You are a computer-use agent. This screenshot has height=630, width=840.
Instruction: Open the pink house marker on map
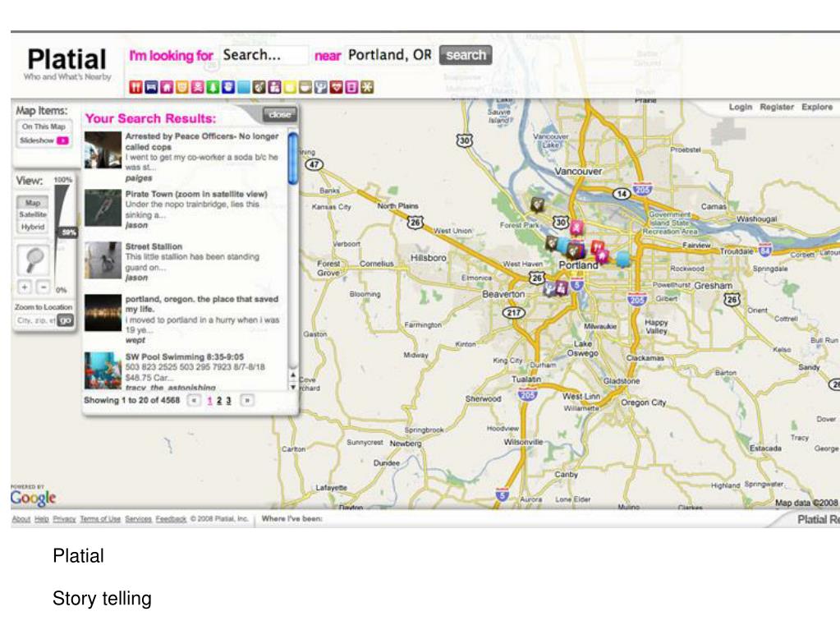click(603, 256)
